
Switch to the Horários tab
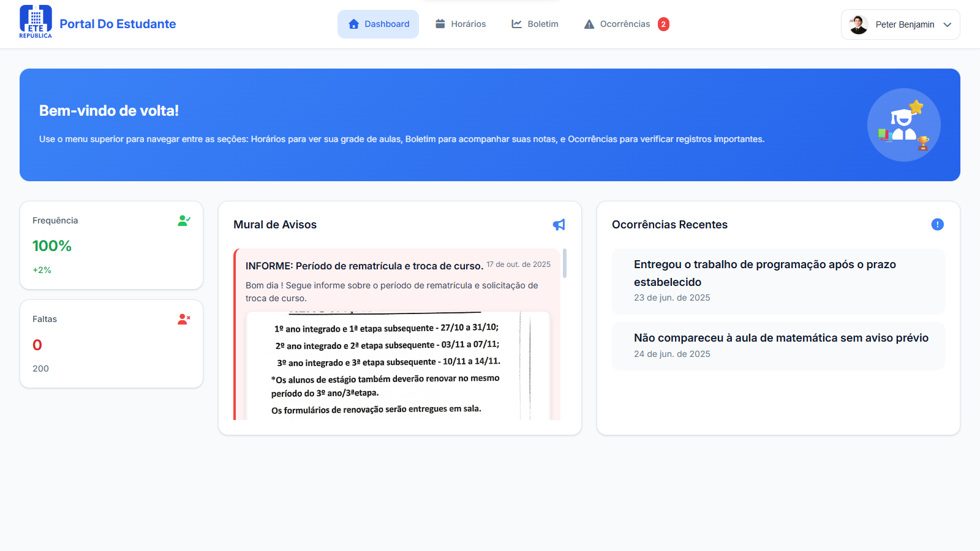click(461, 24)
